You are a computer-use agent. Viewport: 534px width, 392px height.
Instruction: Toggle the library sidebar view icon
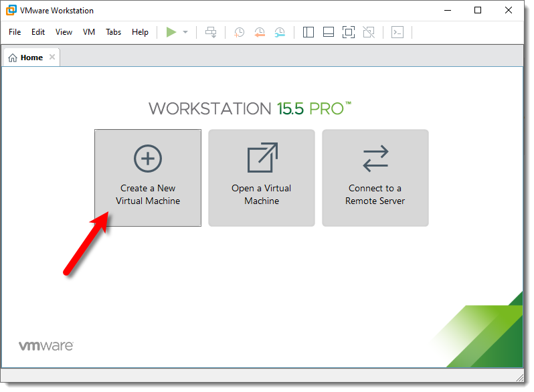[x=308, y=32]
